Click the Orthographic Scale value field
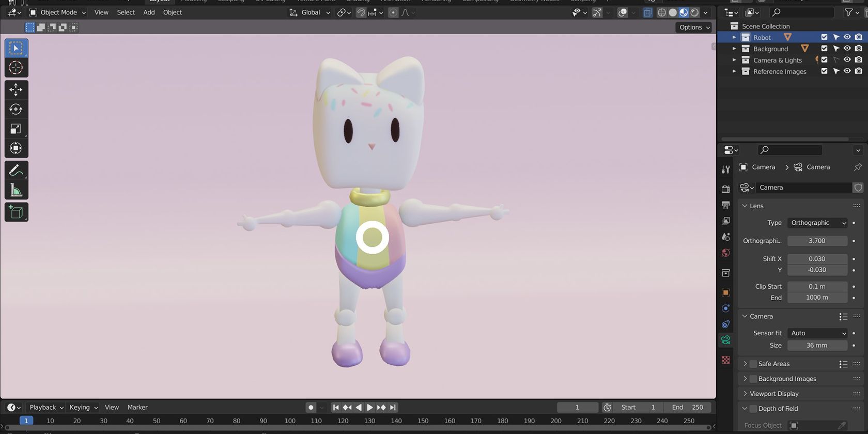The width and height of the screenshot is (868, 434). (817, 241)
